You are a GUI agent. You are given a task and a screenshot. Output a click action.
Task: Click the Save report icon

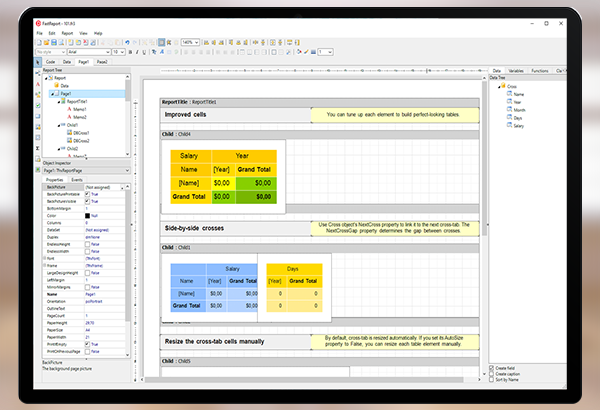(x=54, y=42)
